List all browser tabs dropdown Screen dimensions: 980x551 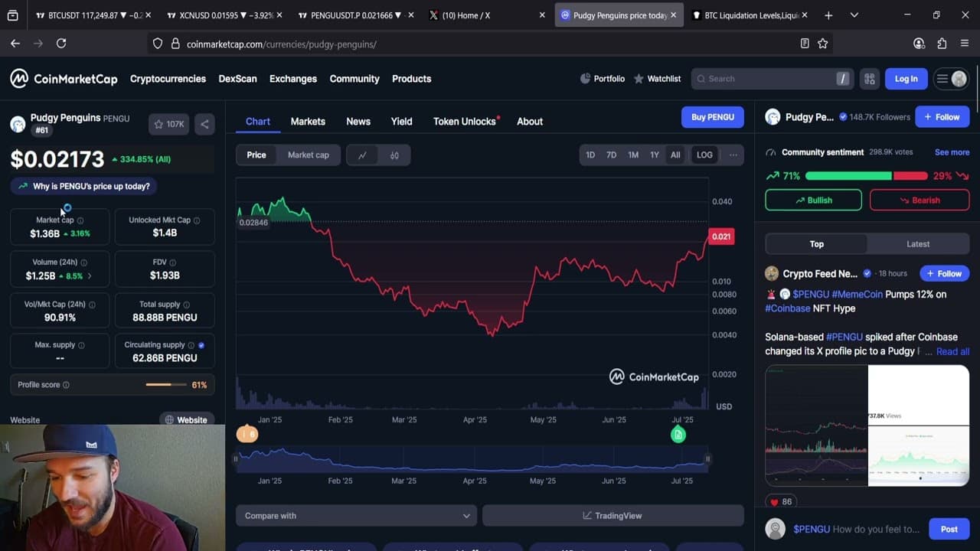(854, 15)
